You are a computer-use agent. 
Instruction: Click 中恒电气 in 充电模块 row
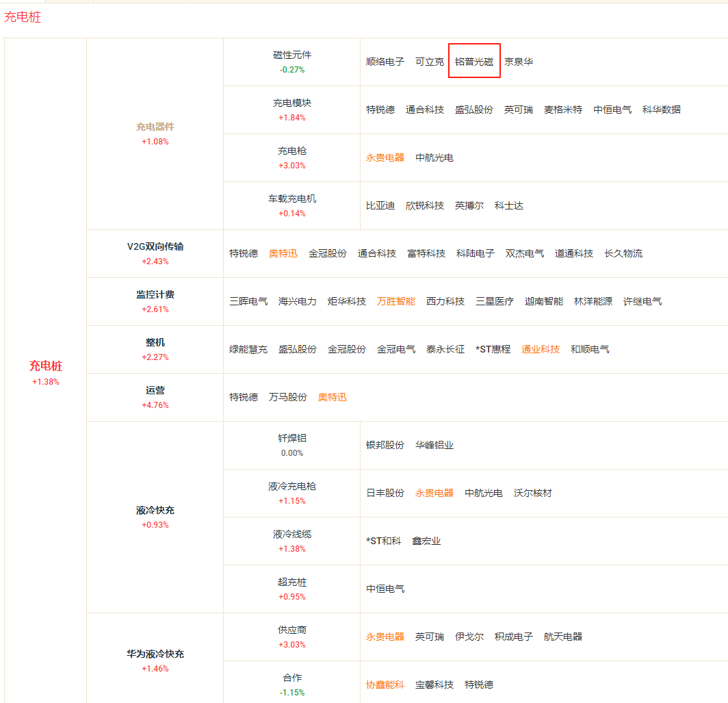612,110
